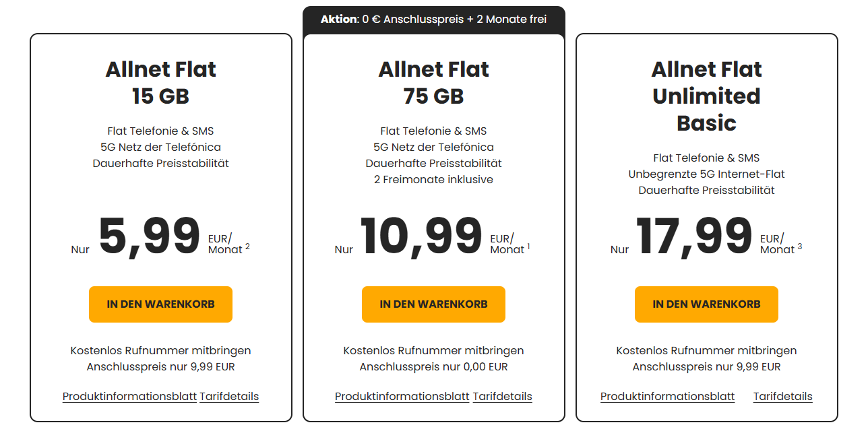
Task: View Tarifdetails of the 15 GB plan
Action: click(229, 397)
